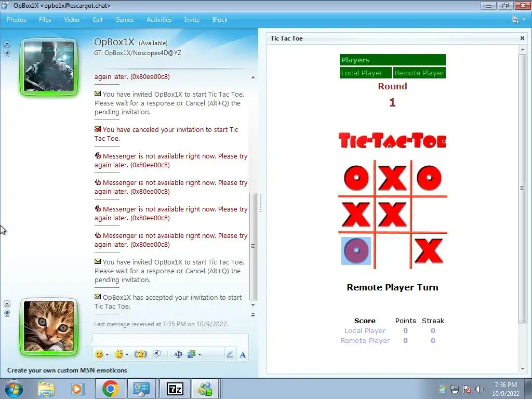Change the message font with AB icon
532x399 pixels.
tap(178, 354)
